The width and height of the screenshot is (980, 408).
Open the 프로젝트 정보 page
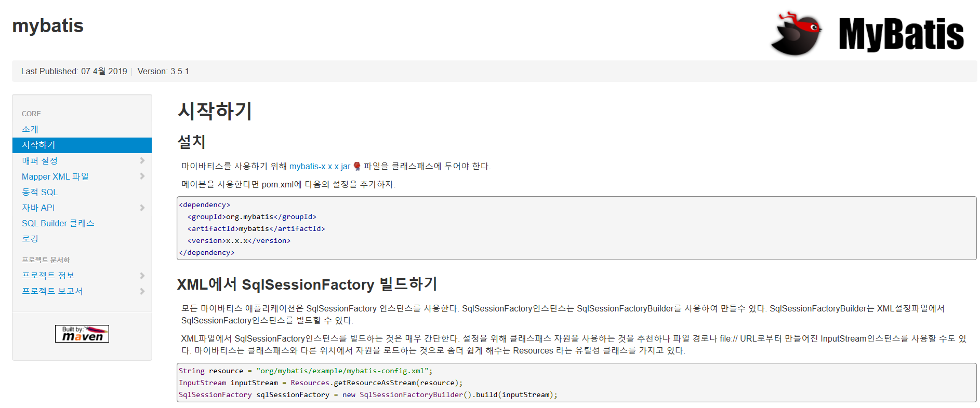tap(48, 276)
